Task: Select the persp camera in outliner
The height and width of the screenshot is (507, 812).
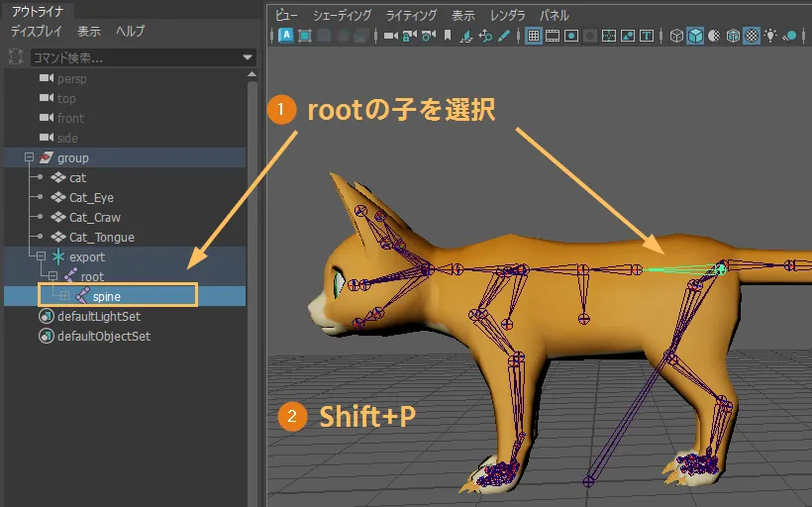Action: point(72,78)
